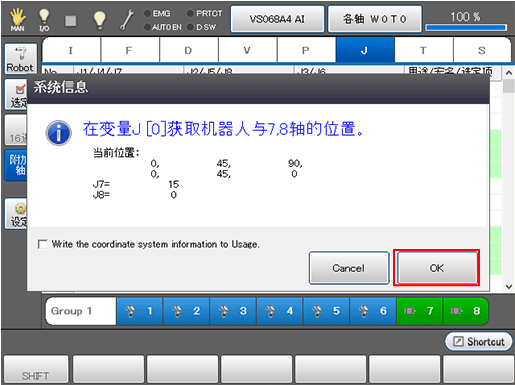
Task: Open the Shortcut button
Action: (x=479, y=341)
